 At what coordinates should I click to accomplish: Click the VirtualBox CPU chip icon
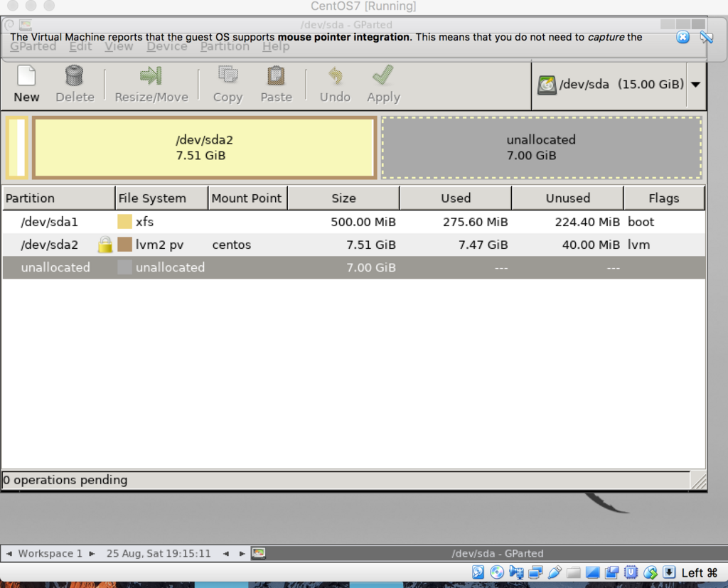click(x=631, y=572)
